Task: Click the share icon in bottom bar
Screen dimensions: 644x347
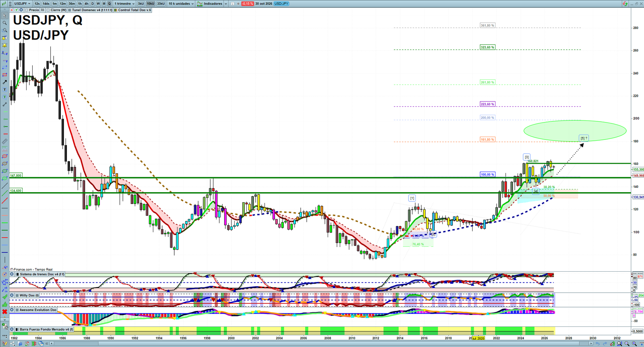Action: tap(13, 344)
